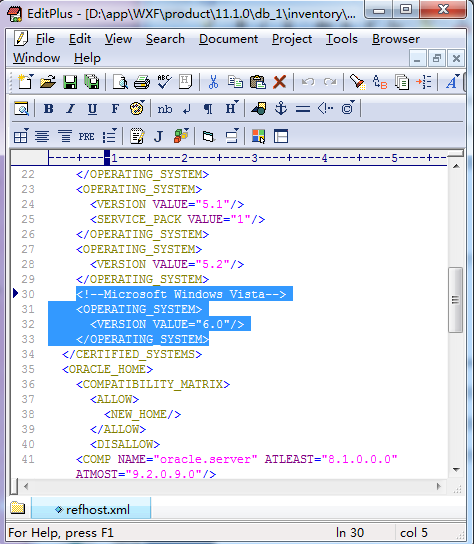This screenshot has width=474, height=544.
Task: Open the special character © dropdown
Action: [348, 108]
